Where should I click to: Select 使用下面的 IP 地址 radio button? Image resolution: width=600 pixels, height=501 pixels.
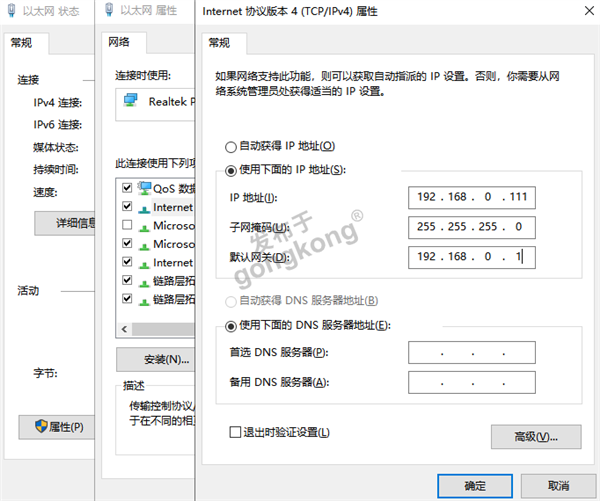tap(232, 171)
